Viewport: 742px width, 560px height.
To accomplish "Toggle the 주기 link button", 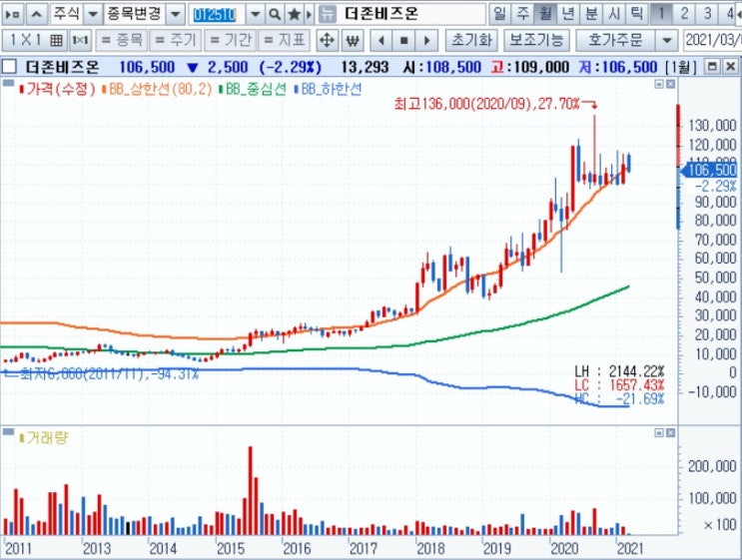I will click(176, 40).
